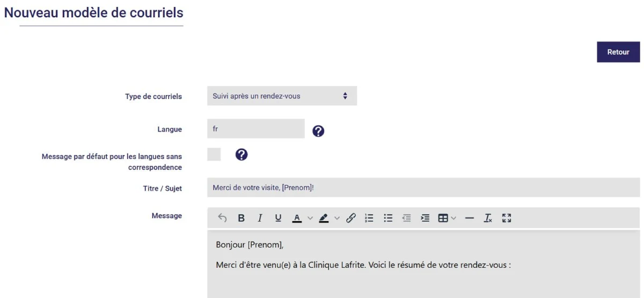Switch editor to fullscreen mode
The width and height of the screenshot is (644, 298).
point(507,218)
